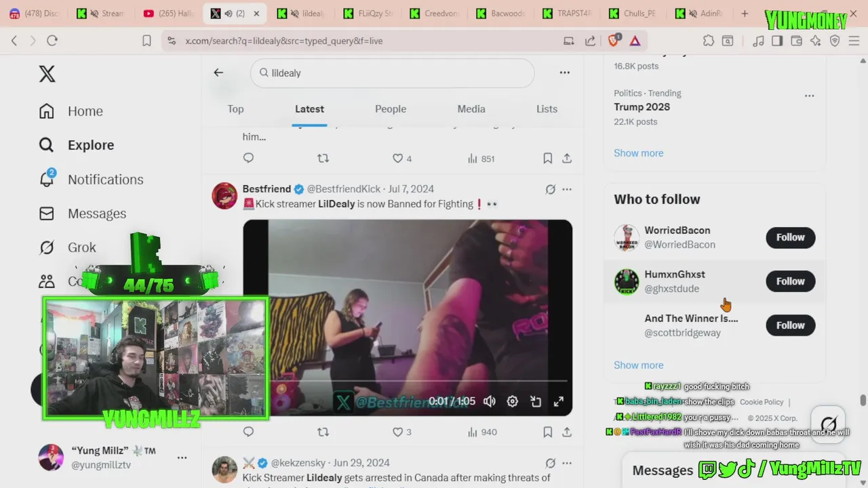Reload the page in browser toolbar

click(x=52, y=41)
